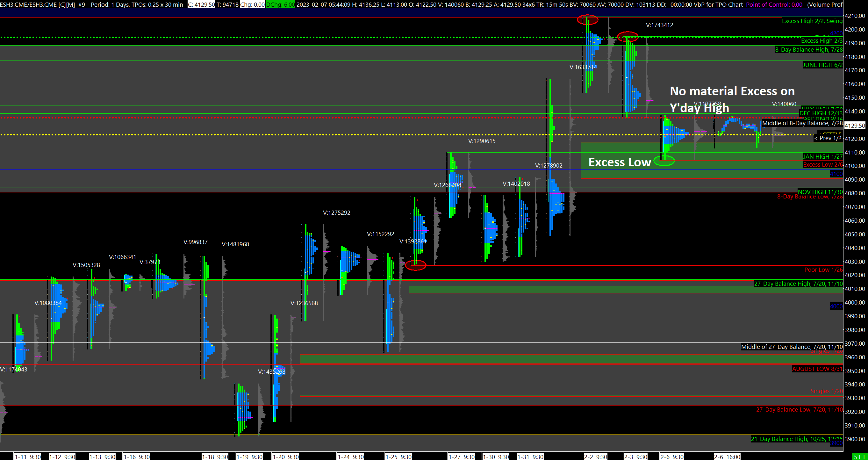Select the 'Excess Low' text annotation
This screenshot has width=868, height=460.
619,162
